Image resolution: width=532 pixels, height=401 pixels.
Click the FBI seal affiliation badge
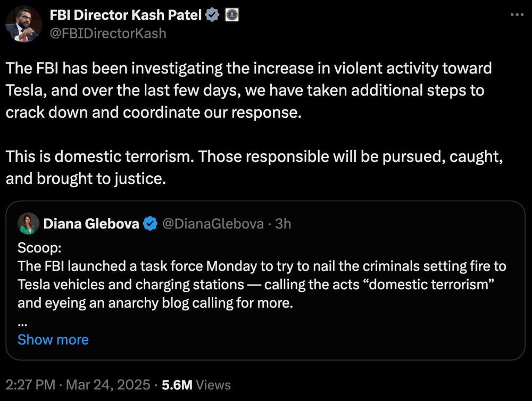232,15
